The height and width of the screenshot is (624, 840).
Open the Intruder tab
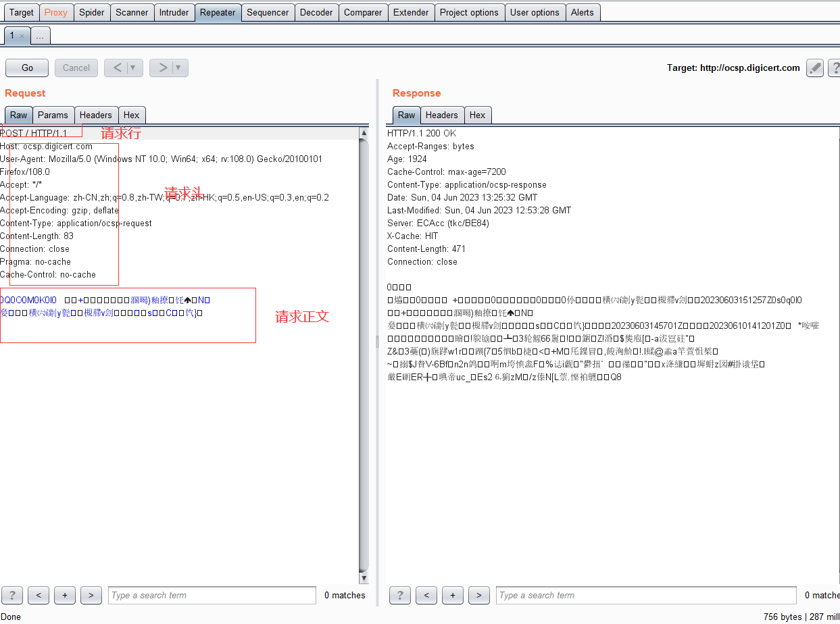(174, 12)
